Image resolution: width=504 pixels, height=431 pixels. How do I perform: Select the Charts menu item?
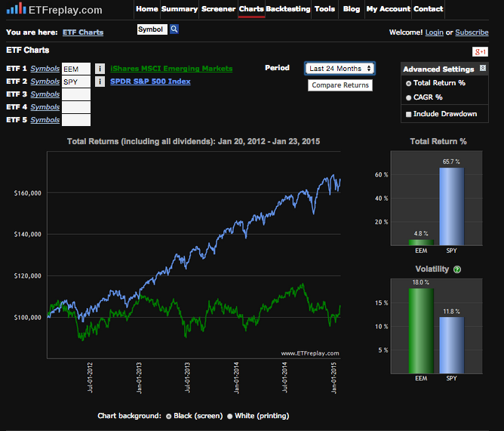coord(251,9)
